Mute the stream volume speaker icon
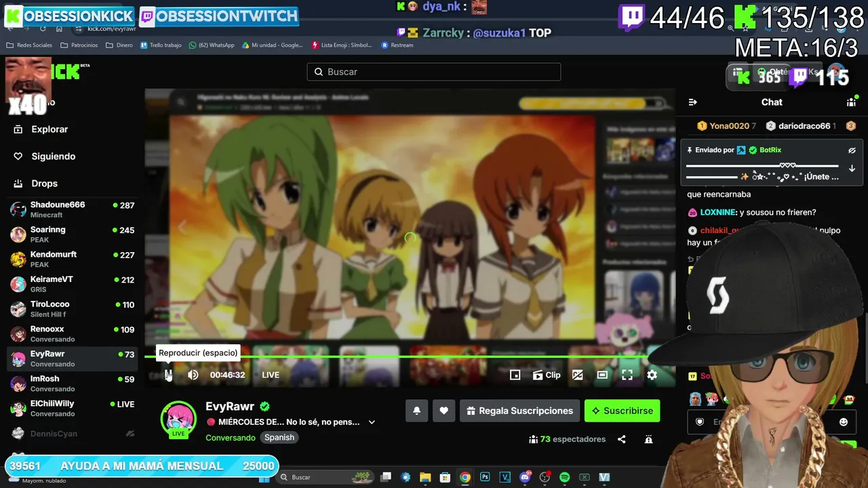Viewport: 868px width, 488px height. click(x=193, y=375)
